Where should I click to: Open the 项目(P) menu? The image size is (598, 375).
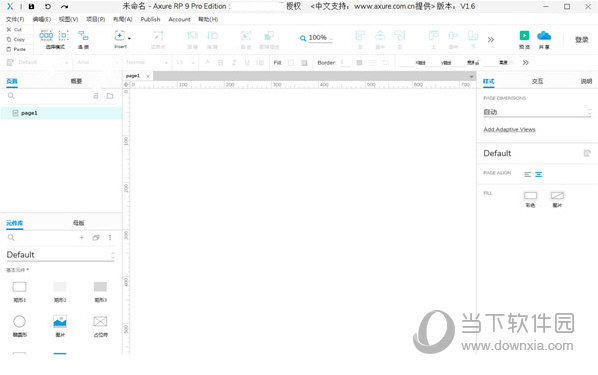pos(96,19)
